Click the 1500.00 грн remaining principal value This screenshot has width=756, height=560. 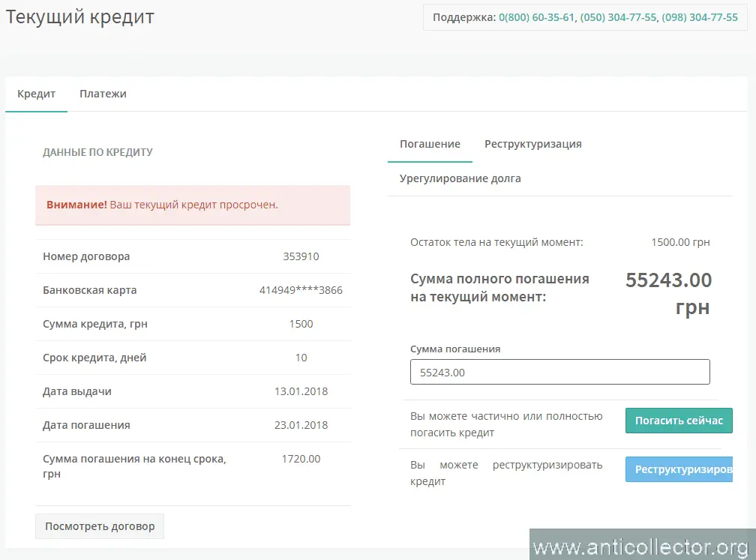point(679,242)
